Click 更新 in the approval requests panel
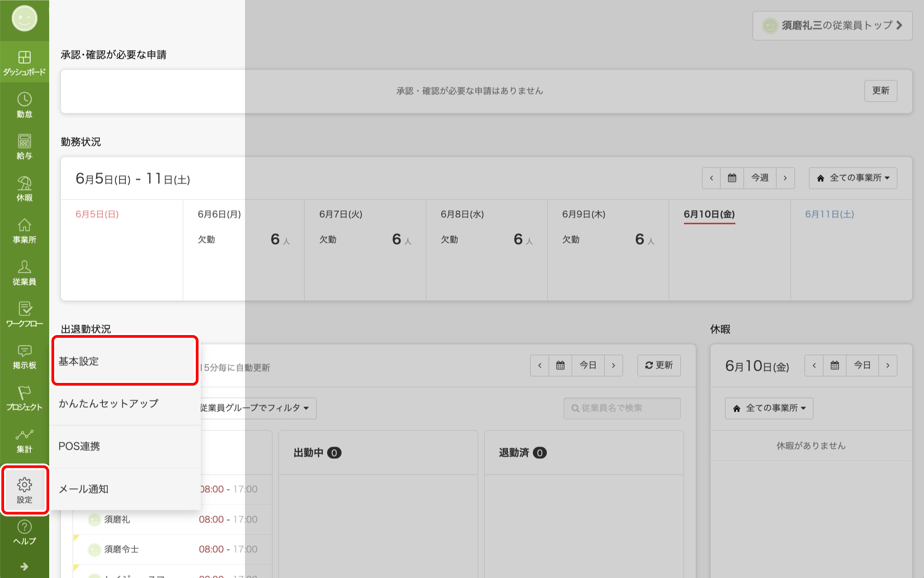The width and height of the screenshot is (924, 578). click(x=880, y=91)
